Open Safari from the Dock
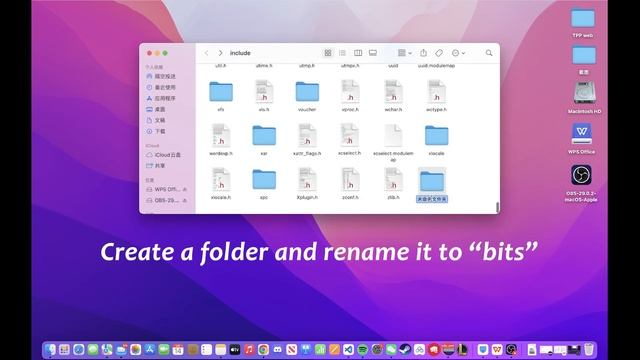Image resolution: width=640 pixels, height=360 pixels. [x=79, y=349]
